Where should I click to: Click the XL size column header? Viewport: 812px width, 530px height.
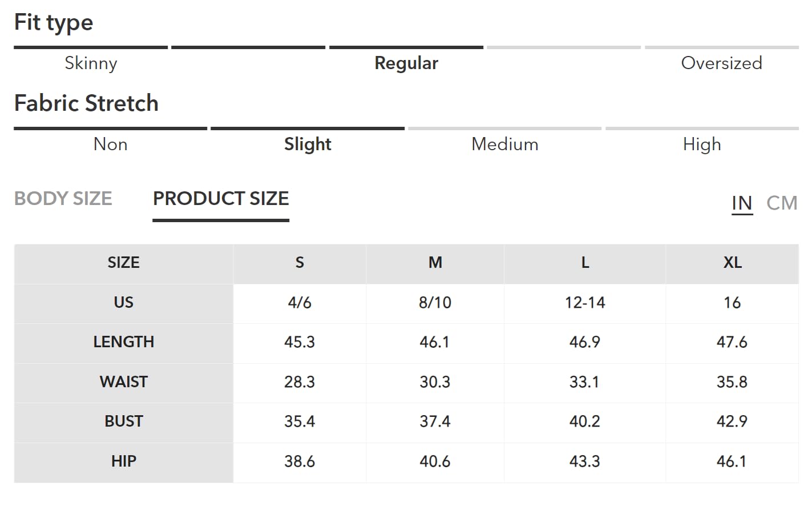pyautogui.click(x=732, y=263)
